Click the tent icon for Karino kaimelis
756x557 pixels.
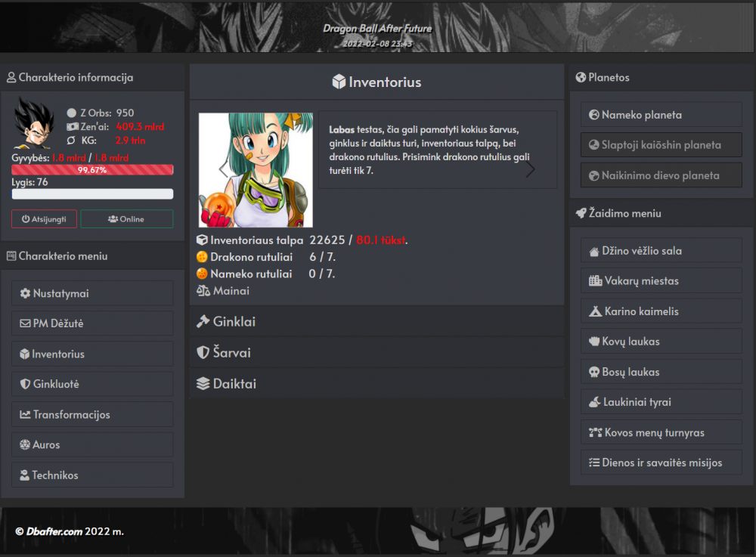pos(595,311)
